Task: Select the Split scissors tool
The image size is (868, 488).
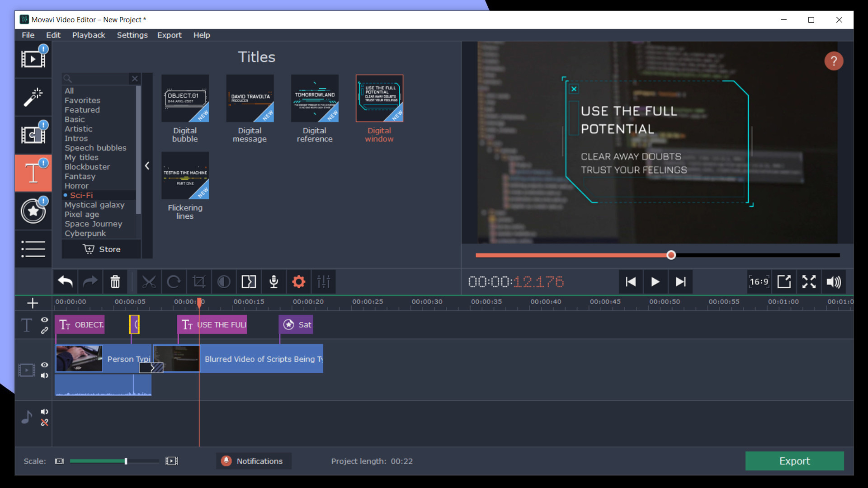Action: click(x=150, y=282)
